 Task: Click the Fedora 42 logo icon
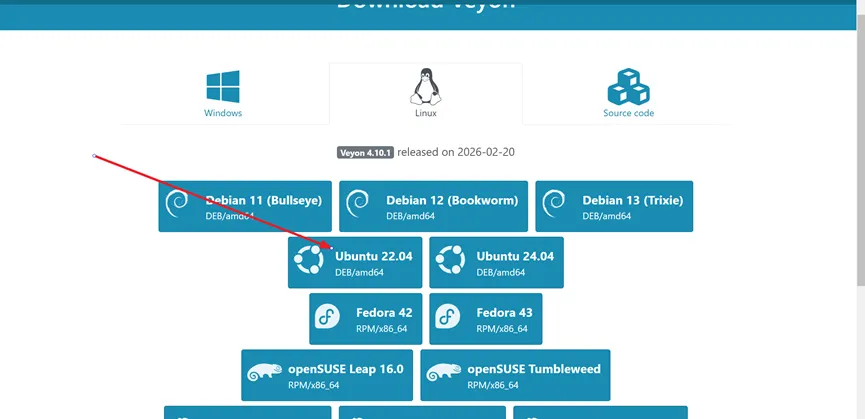pos(327,317)
